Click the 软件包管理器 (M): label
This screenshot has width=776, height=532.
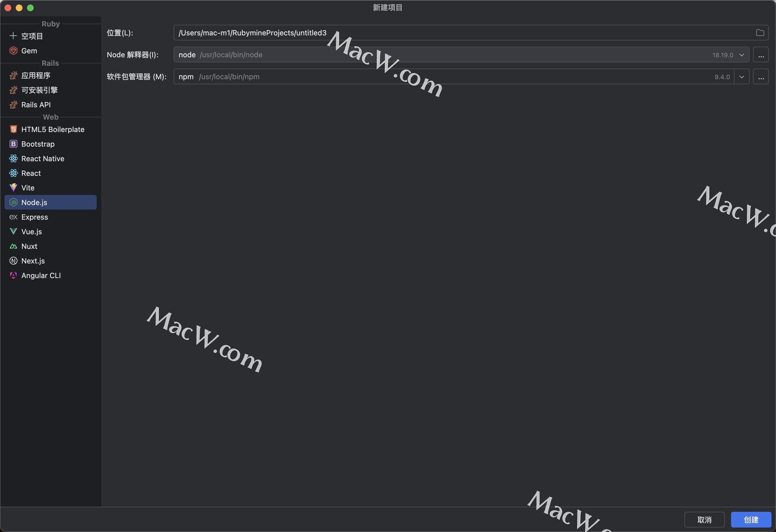(x=137, y=76)
